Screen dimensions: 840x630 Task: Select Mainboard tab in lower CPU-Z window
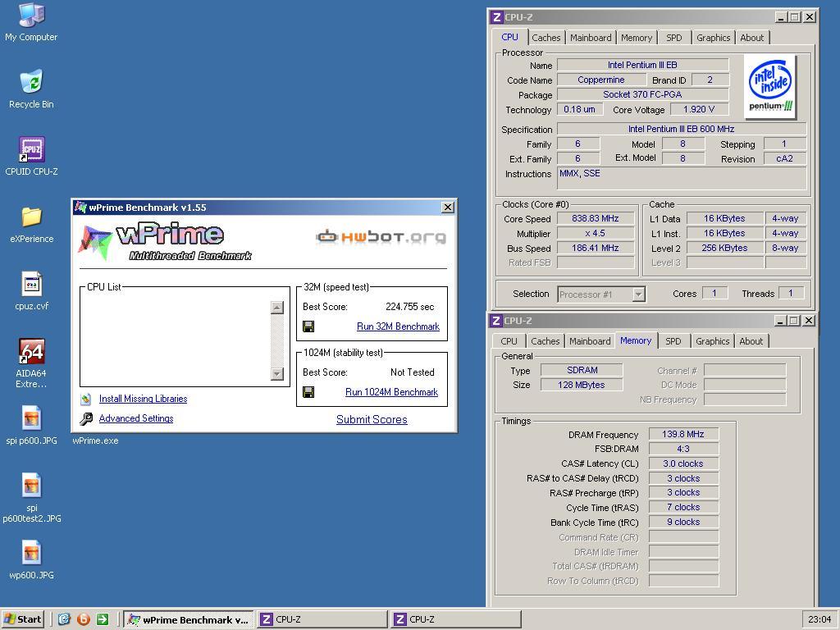pyautogui.click(x=590, y=341)
